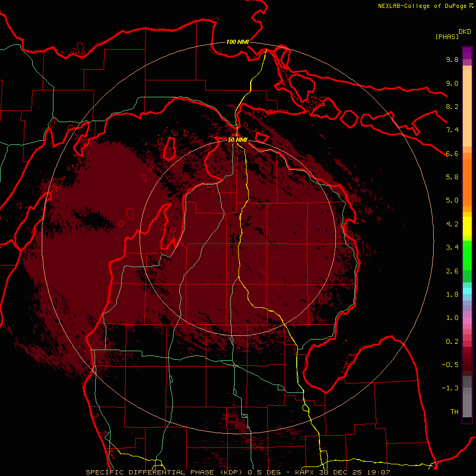Select the 8.2 scale value
476x476 pixels.
452,106
